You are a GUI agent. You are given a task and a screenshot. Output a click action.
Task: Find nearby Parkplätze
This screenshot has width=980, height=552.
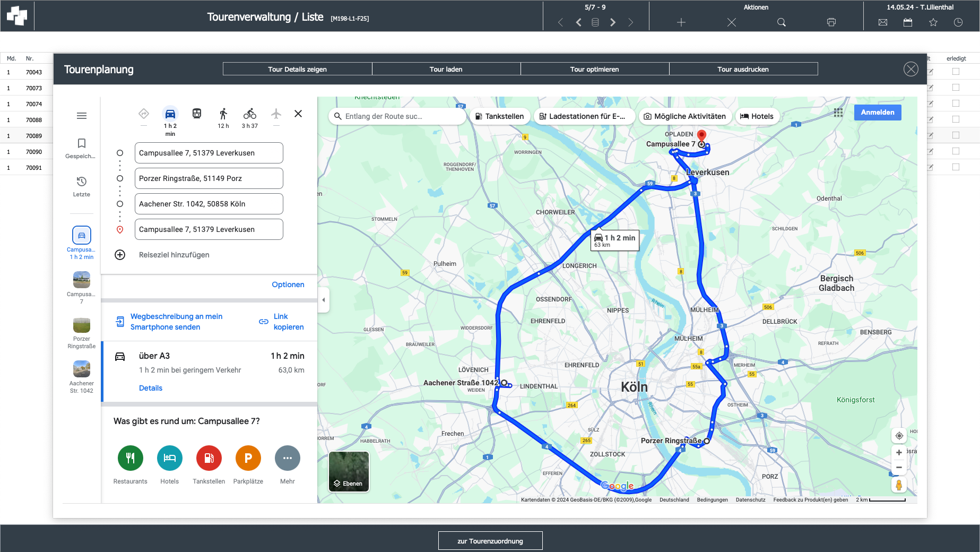pyautogui.click(x=248, y=465)
